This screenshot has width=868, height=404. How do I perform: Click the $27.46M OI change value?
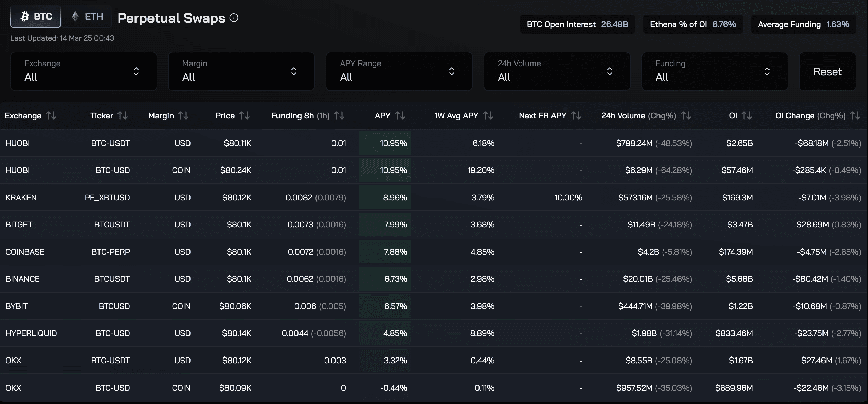pyautogui.click(x=817, y=361)
